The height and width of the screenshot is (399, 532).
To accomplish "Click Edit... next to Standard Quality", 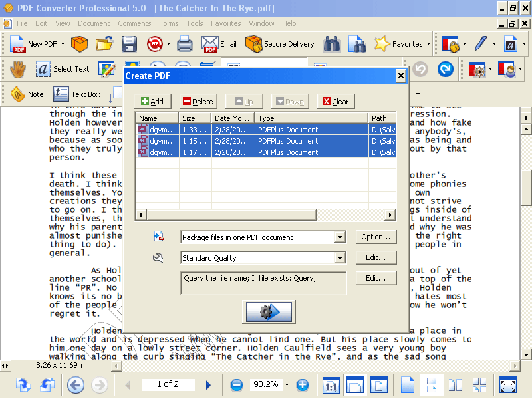I will pyautogui.click(x=376, y=257).
